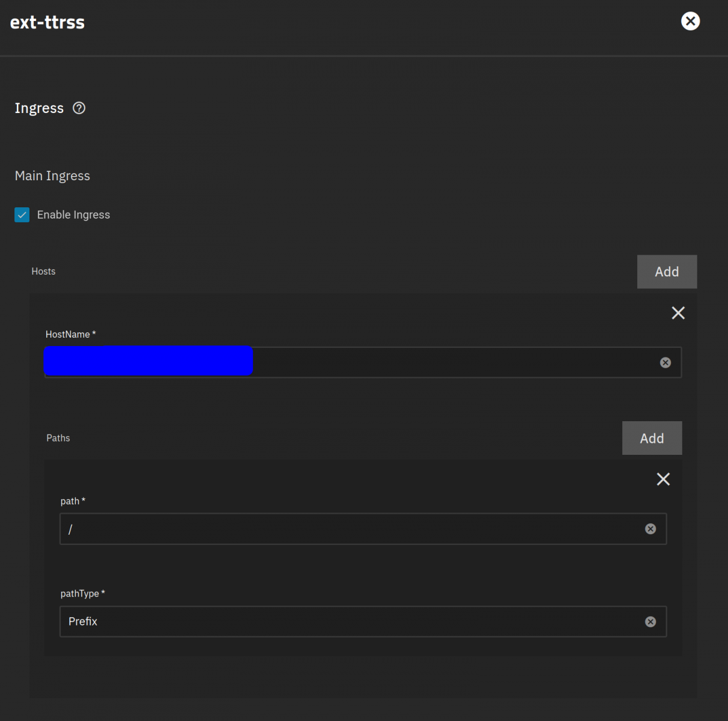This screenshot has width=728, height=721.
Task: Click the pathType field label
Action: click(x=80, y=594)
